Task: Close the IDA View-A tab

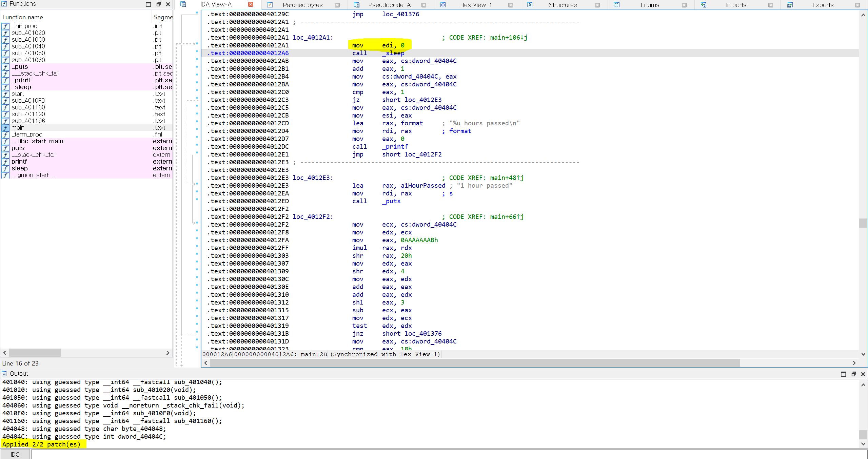Action: point(251,4)
